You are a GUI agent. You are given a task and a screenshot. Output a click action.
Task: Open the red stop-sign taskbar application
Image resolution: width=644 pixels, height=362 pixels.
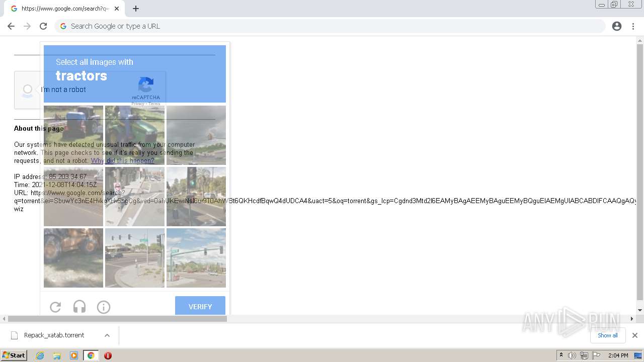click(108, 355)
